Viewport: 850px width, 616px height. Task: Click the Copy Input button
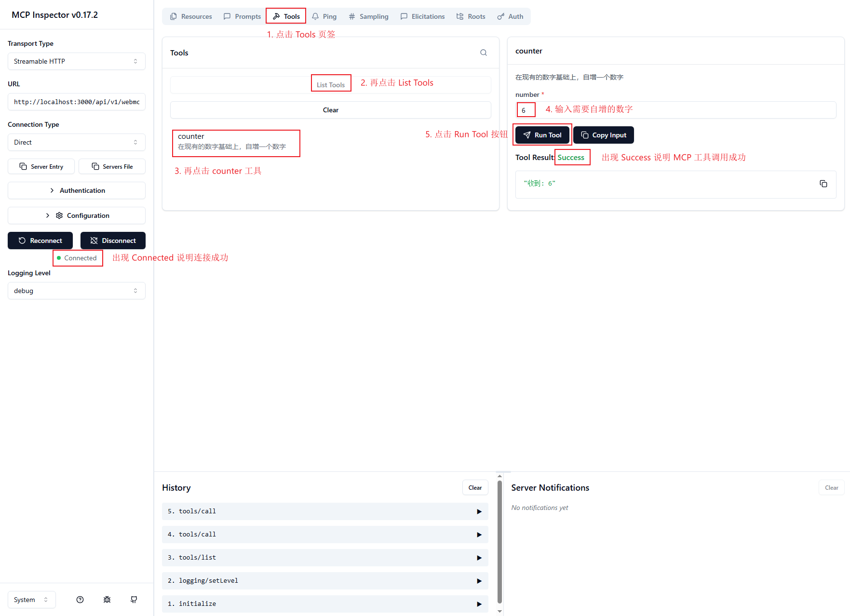[x=603, y=135]
